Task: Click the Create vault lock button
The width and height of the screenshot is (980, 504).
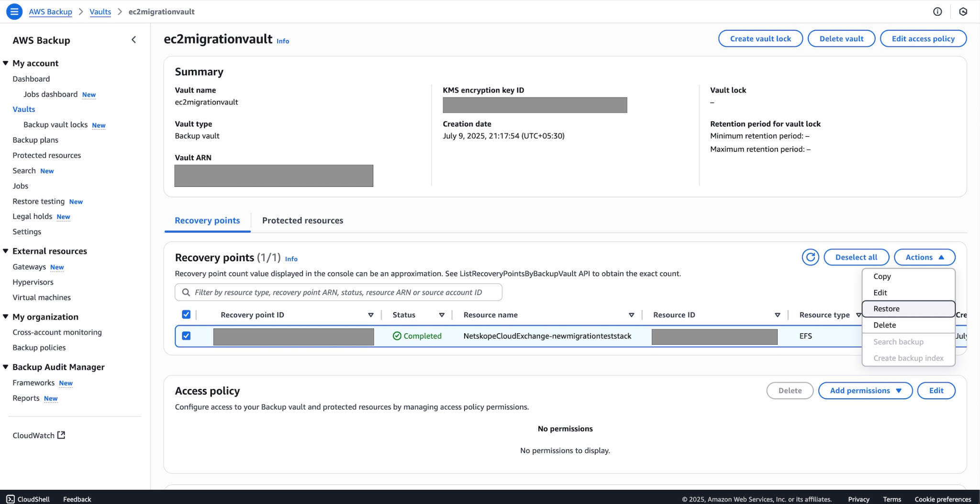Action: tap(760, 39)
